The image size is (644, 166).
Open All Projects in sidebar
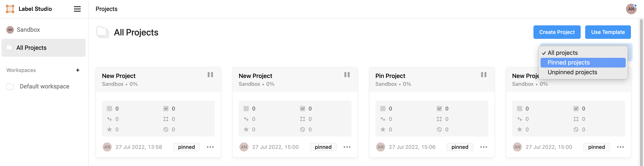pos(31,48)
